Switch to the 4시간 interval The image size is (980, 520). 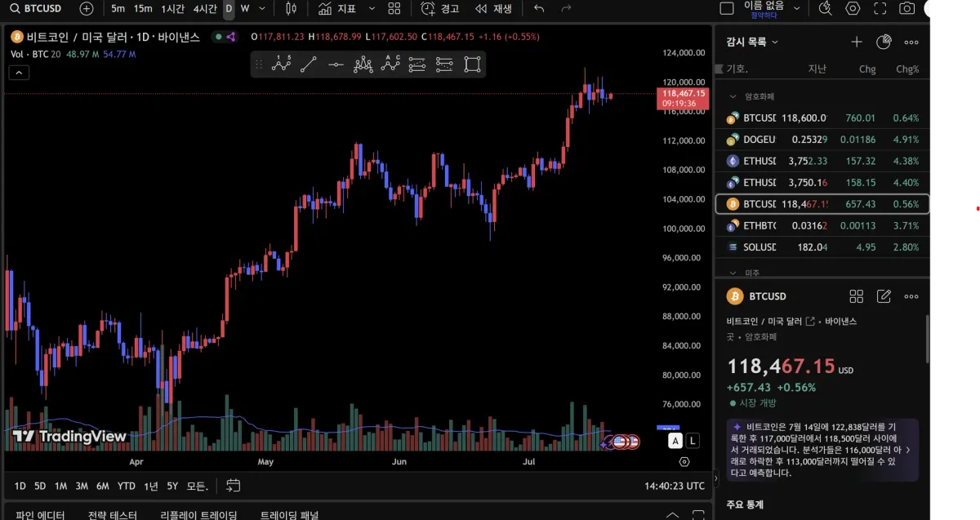(x=205, y=8)
